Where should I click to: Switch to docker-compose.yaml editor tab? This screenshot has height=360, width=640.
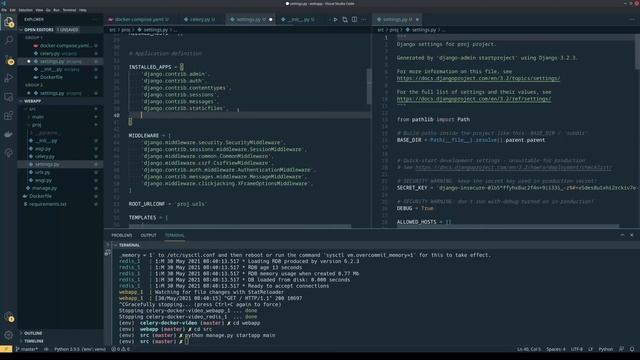[x=139, y=19]
